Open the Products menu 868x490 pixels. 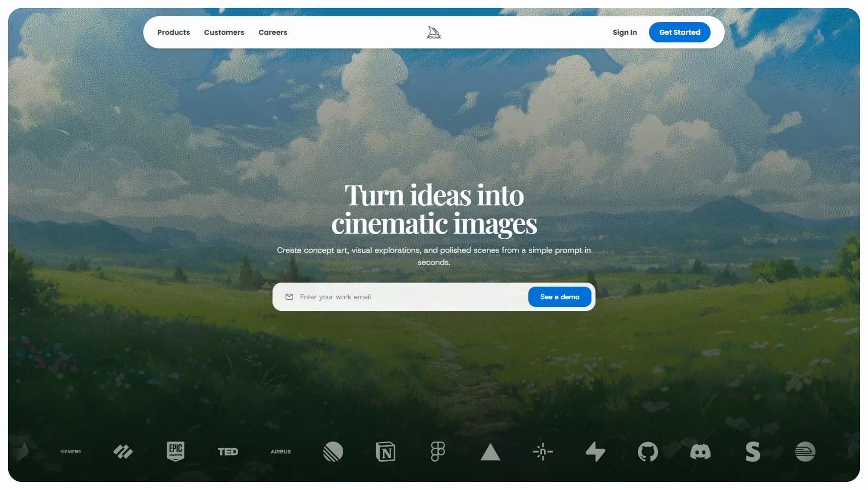click(x=174, y=32)
